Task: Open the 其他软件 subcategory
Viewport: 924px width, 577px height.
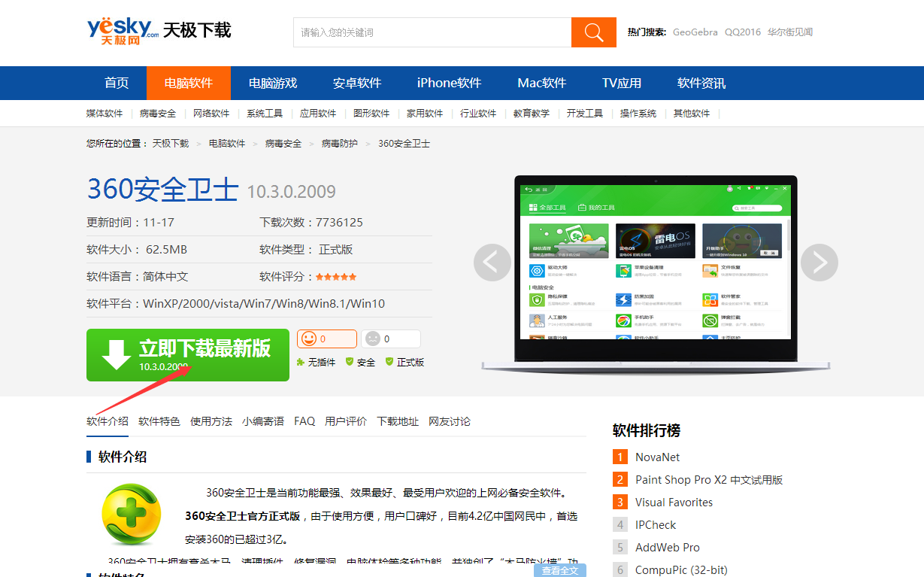Action: [692, 114]
